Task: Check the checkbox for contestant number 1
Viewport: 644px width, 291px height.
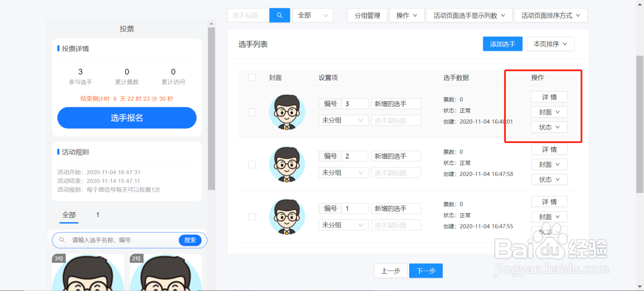Action: click(252, 217)
